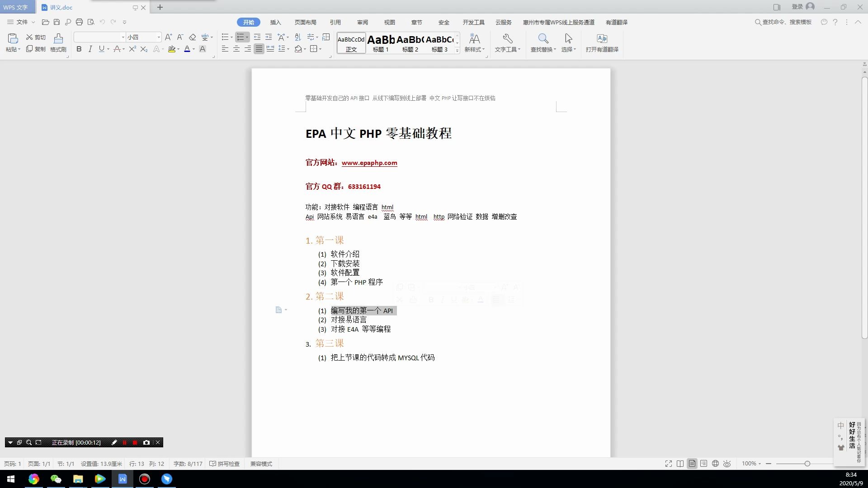Viewport: 868px width, 488px height.
Task: Click the 登录 (Login) button
Action: (803, 7)
